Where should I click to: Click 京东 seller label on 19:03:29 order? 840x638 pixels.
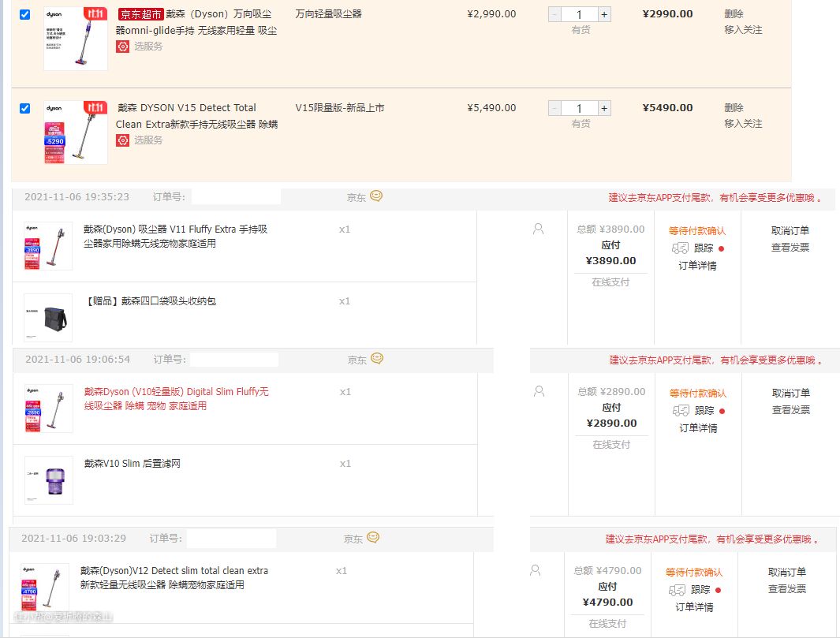(353, 539)
